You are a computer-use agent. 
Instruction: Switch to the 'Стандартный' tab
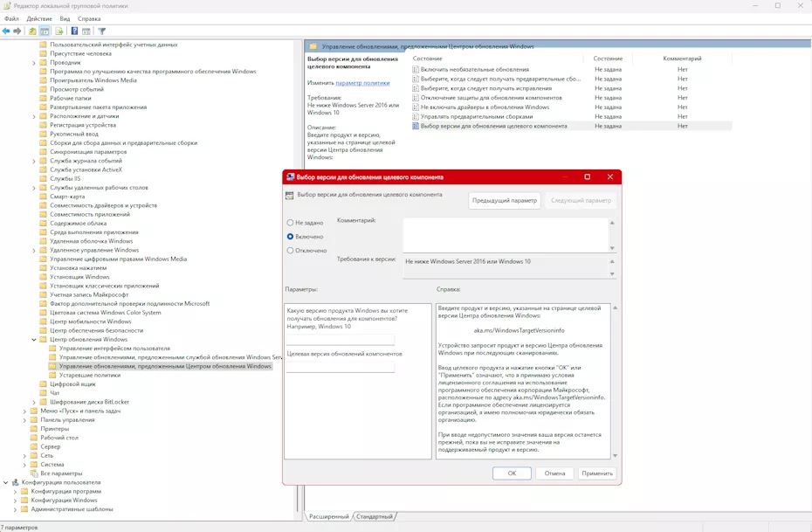375,517
